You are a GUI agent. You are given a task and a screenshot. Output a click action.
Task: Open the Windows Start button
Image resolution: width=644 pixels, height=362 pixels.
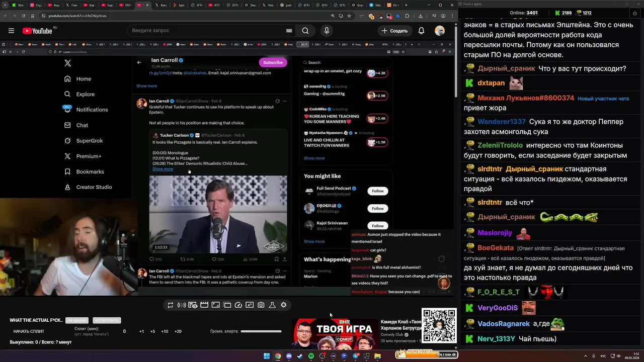pyautogui.click(x=267, y=356)
